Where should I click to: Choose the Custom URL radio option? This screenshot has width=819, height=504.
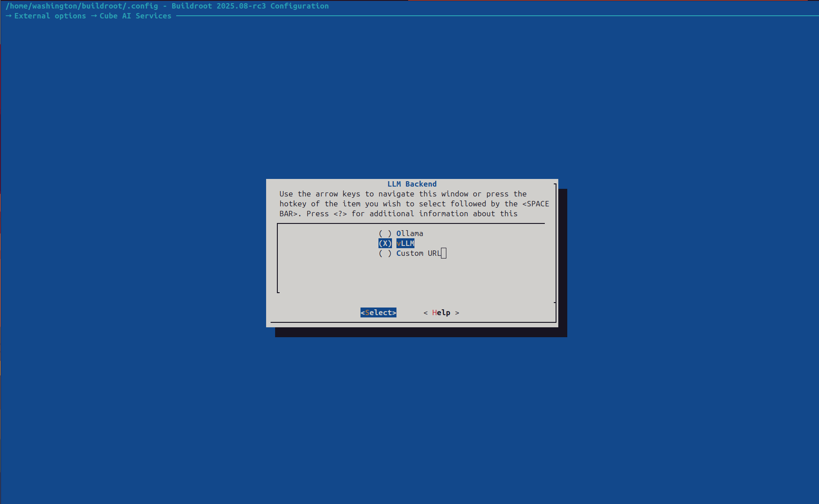pos(385,253)
